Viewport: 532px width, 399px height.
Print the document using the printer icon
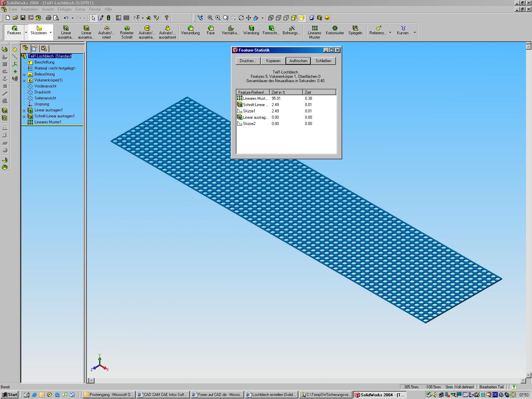coord(49,18)
